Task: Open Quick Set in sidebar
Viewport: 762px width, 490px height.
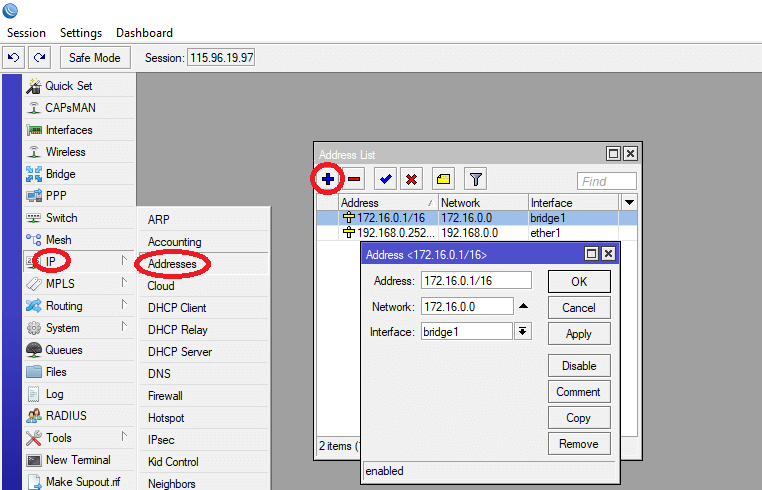Action: 79,86
